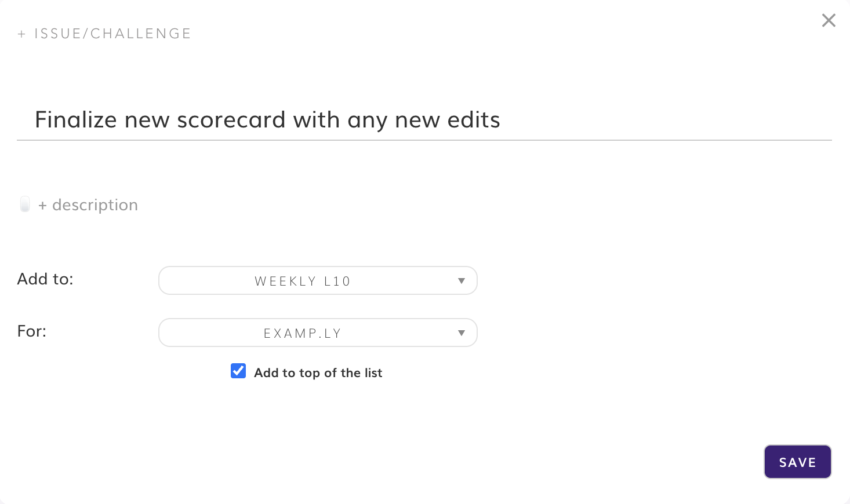This screenshot has width=850, height=504.
Task: Click the ISSUE/CHALLENGE header label
Action: [x=112, y=34]
